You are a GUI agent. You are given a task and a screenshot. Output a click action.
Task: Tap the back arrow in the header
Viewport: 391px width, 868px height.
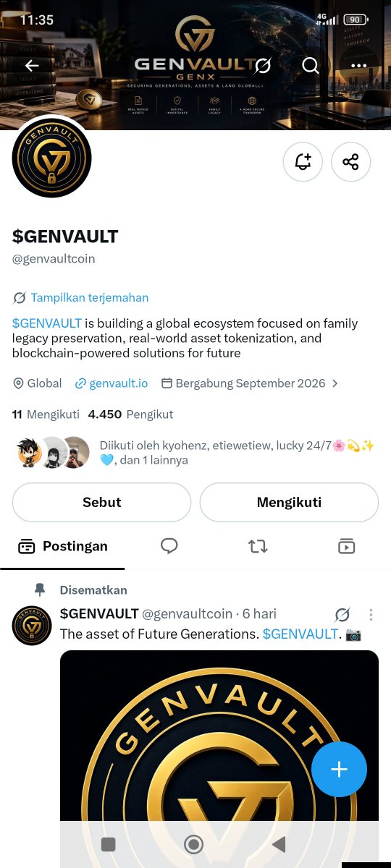click(32, 66)
